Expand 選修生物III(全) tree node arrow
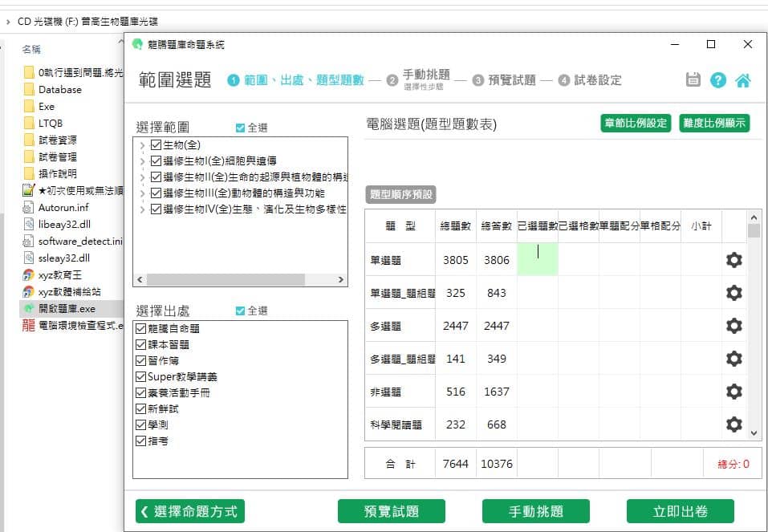Screen dimensions: 768x532 click(x=142, y=193)
